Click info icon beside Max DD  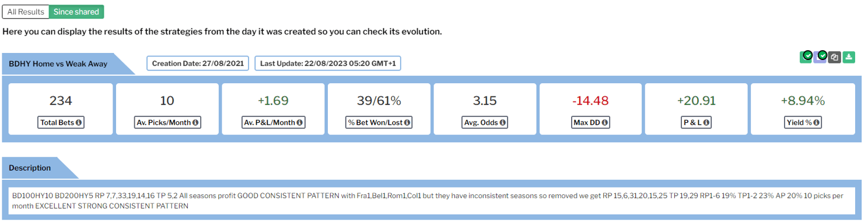click(x=605, y=122)
